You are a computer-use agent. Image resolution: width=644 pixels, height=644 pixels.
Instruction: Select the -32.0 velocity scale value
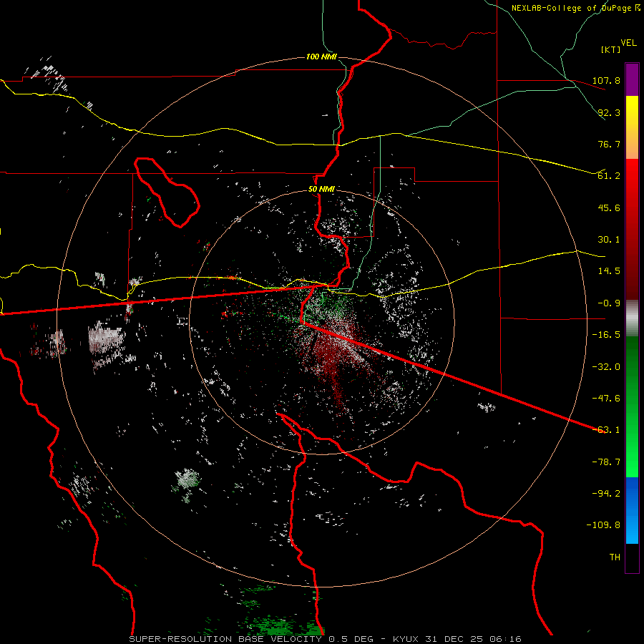pos(607,367)
